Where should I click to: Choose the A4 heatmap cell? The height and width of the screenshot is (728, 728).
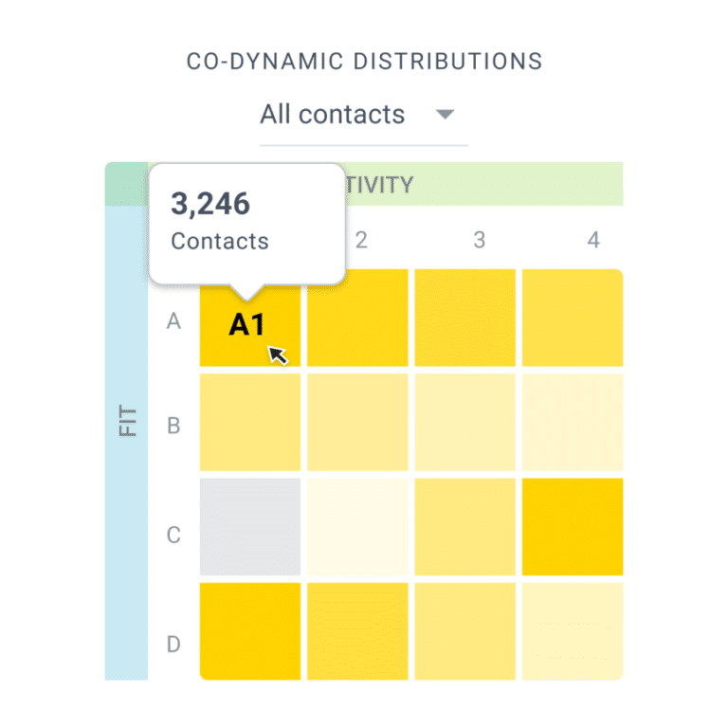click(x=573, y=318)
